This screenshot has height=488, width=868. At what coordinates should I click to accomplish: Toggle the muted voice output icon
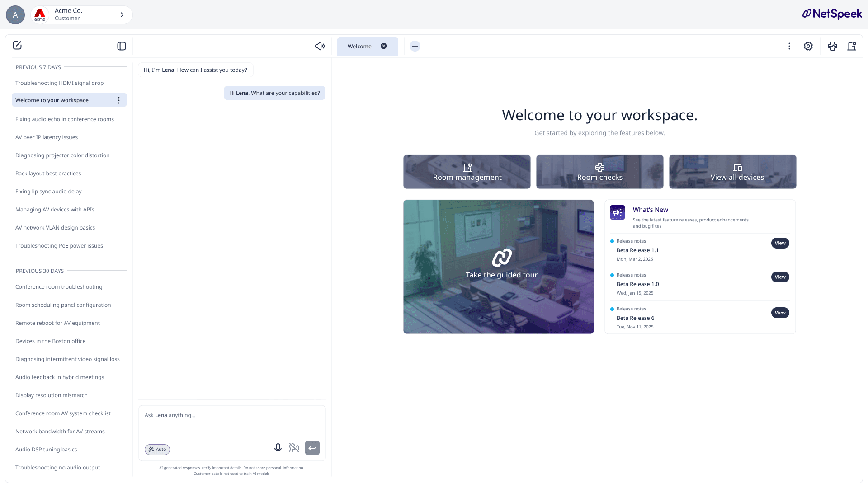294,448
